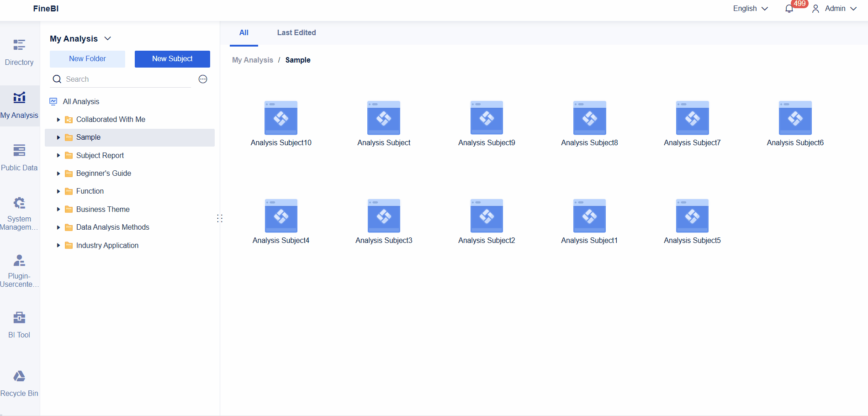The height and width of the screenshot is (416, 868).
Task: Click the more options circle icon near Search
Action: click(203, 79)
